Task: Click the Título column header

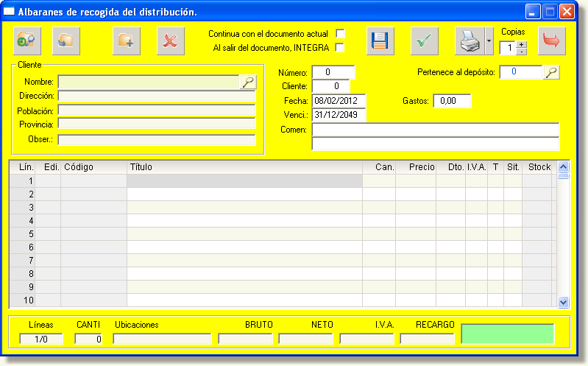Action: point(244,167)
